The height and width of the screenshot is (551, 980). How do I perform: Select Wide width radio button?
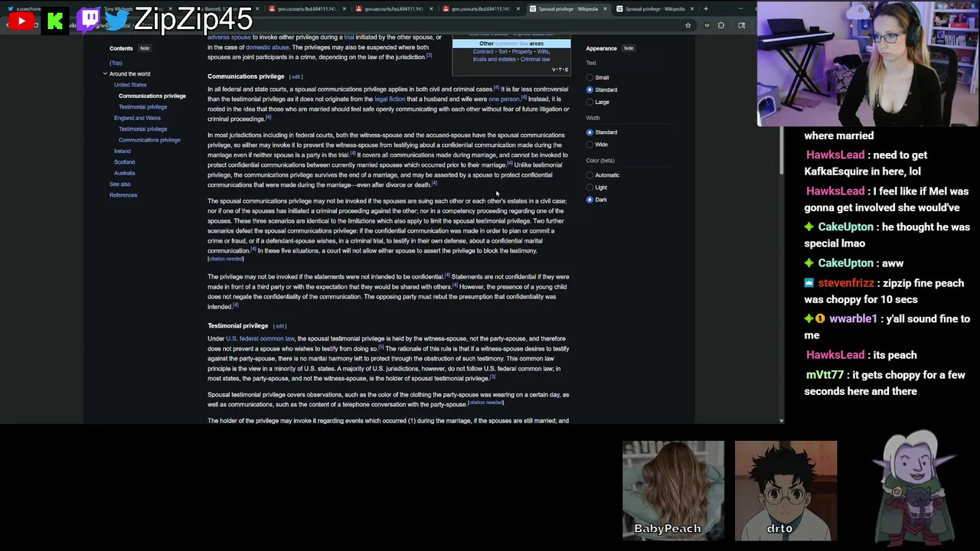pos(590,145)
